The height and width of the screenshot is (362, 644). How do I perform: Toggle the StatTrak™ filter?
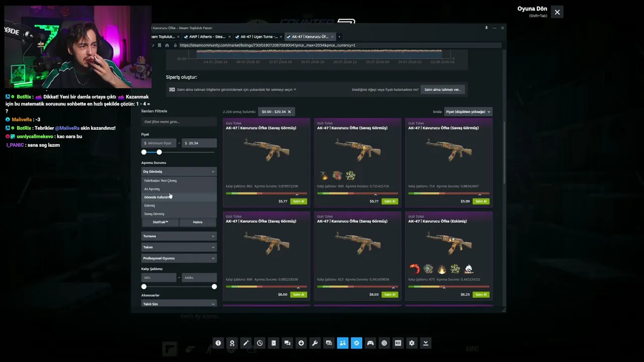(x=160, y=222)
